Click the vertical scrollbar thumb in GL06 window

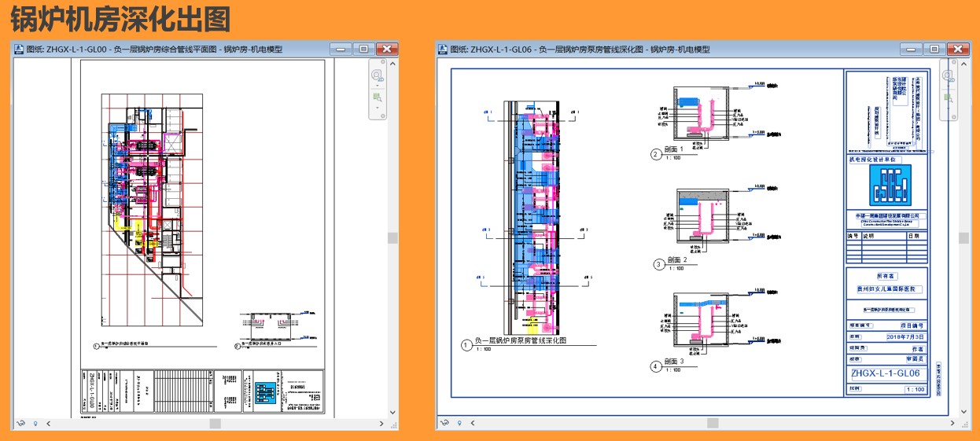pos(964,238)
